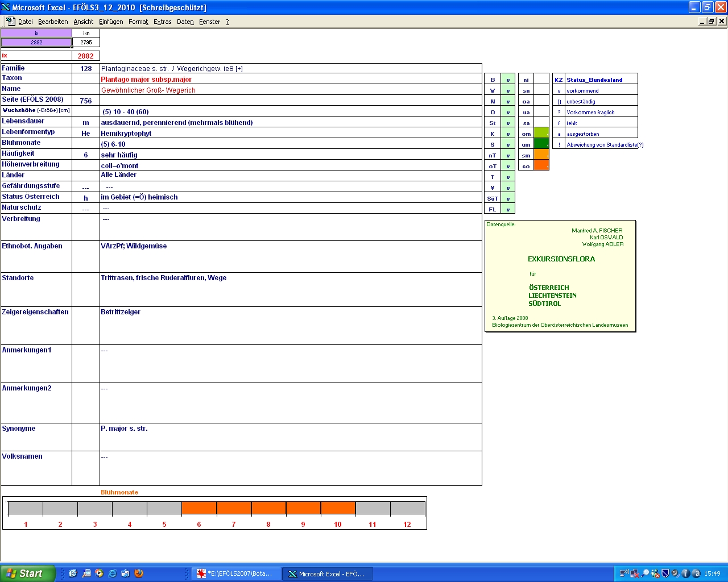Click the Excel workbook icon beside Datei
This screenshot has width=728, height=582.
tap(10, 21)
